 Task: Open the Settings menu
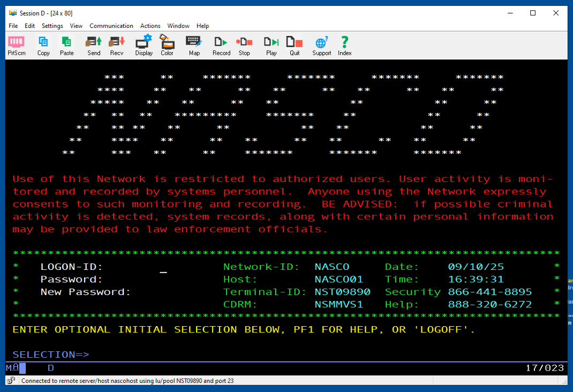pyautogui.click(x=52, y=26)
